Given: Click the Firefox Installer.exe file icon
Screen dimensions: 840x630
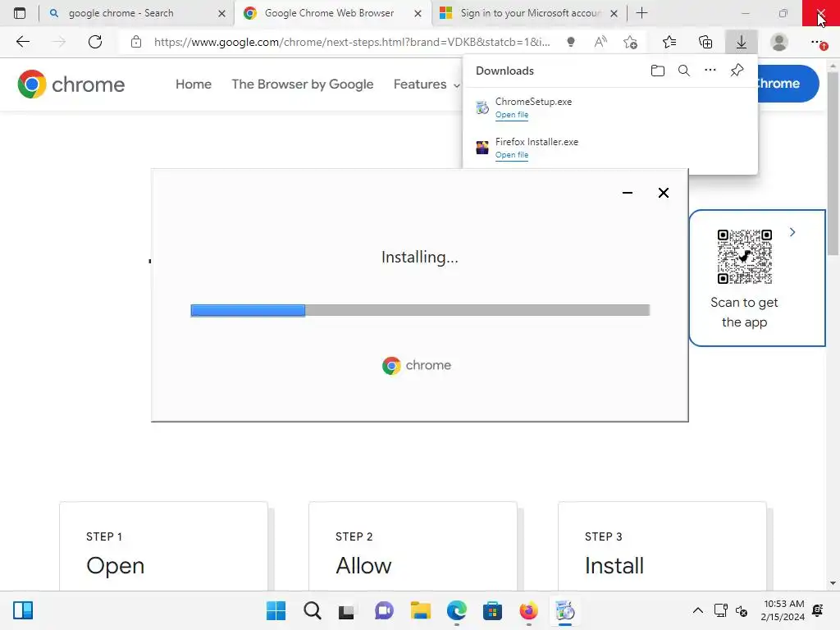Looking at the screenshot, I should pos(482,148).
